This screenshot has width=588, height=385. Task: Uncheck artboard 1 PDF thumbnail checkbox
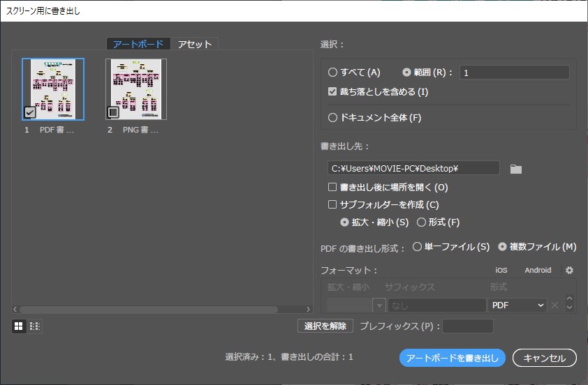click(29, 112)
